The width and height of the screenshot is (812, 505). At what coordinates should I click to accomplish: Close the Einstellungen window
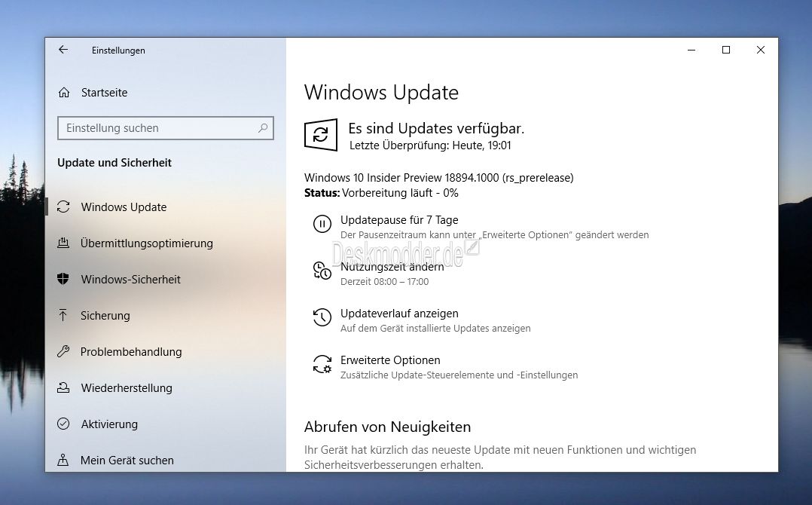pos(761,50)
